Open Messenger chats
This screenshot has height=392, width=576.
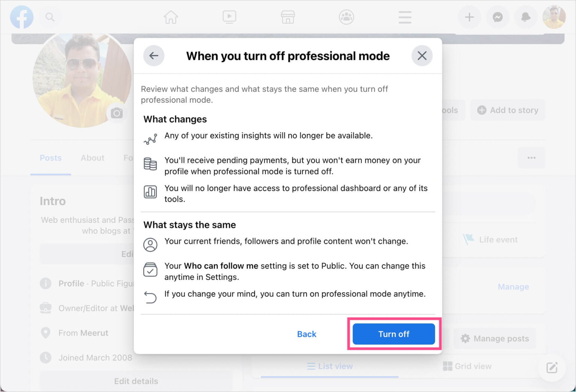coord(498,17)
